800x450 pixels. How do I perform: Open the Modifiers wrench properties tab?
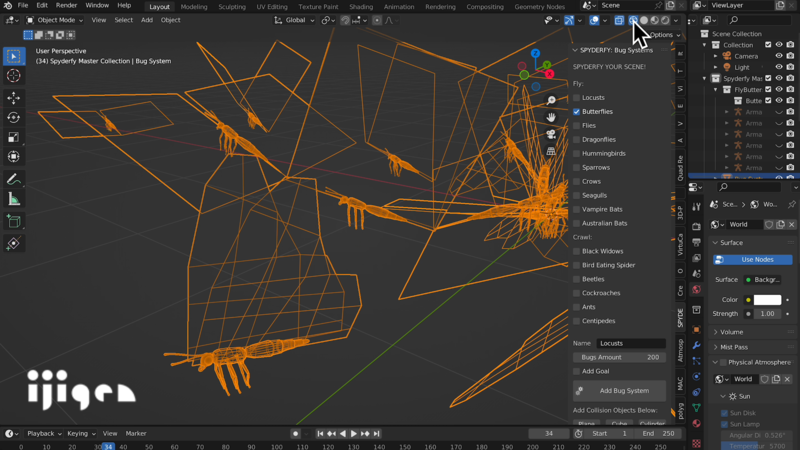pos(696,345)
